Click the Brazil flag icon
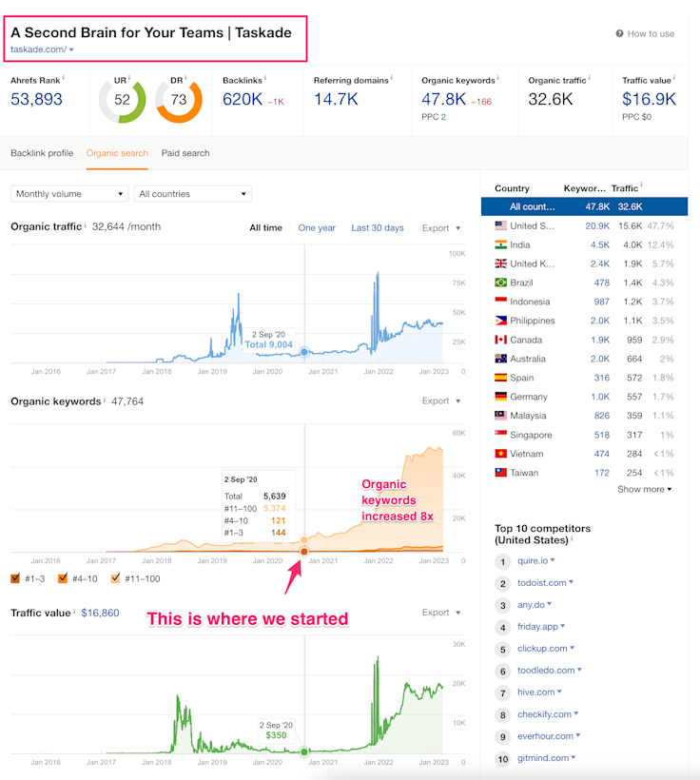The image size is (700, 780). 500,283
